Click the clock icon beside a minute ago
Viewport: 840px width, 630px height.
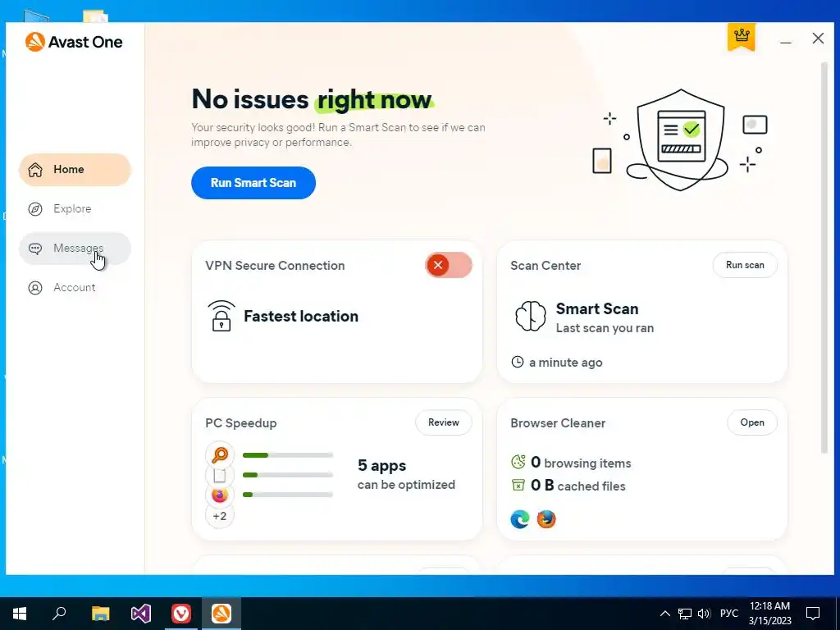518,362
